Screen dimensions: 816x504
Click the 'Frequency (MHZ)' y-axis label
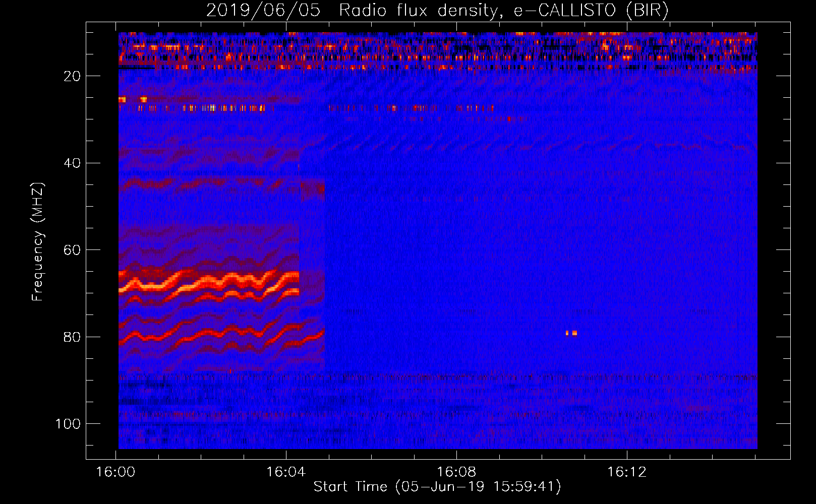pos(38,241)
